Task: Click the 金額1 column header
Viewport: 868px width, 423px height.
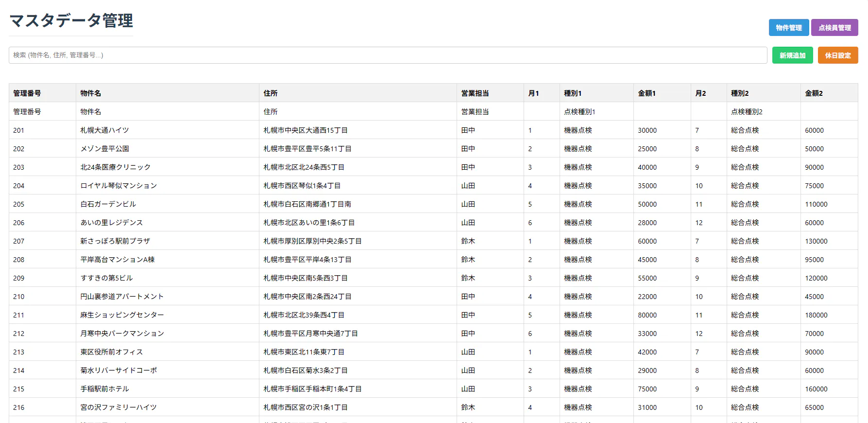Action: [x=647, y=93]
